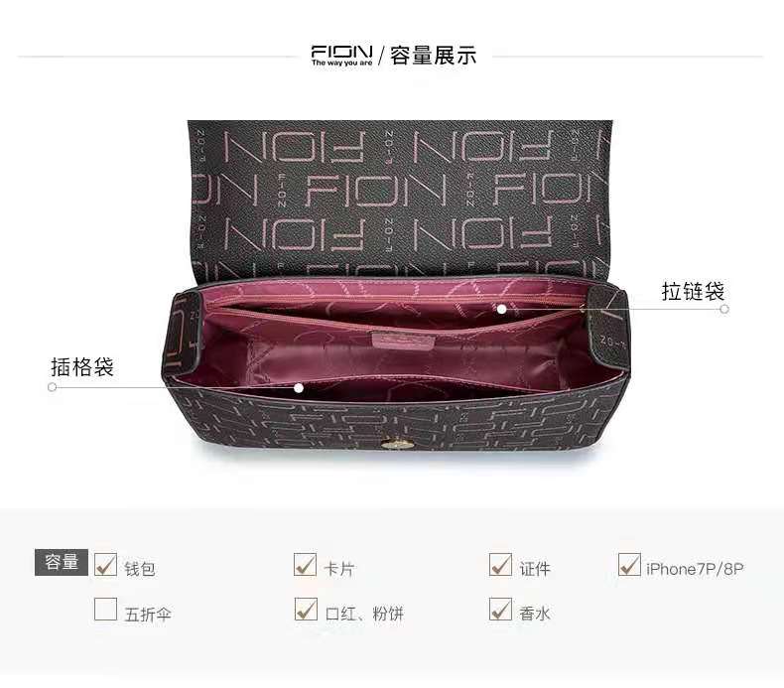Screen dimensions: 784x688
Task: Toggle the iPhone7P/8P checkbox
Action: 629,564
